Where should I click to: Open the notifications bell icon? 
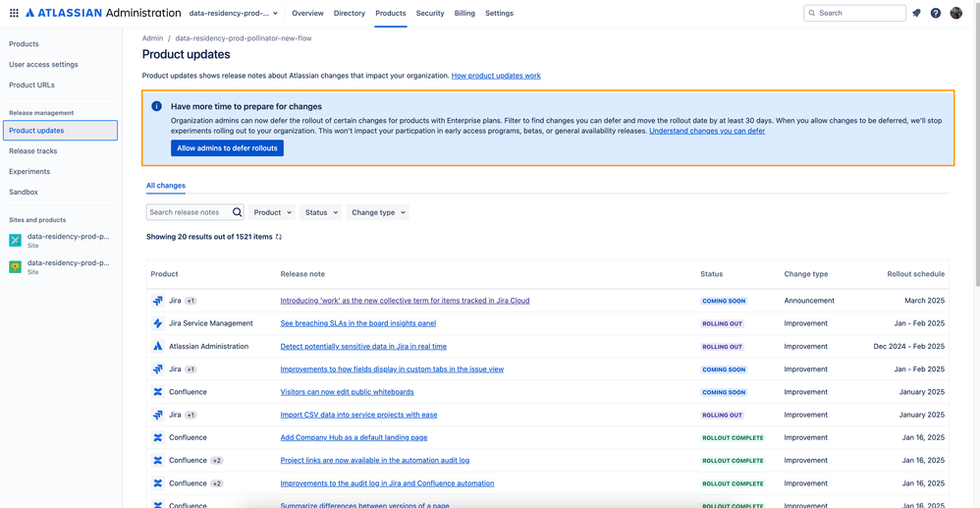[916, 13]
